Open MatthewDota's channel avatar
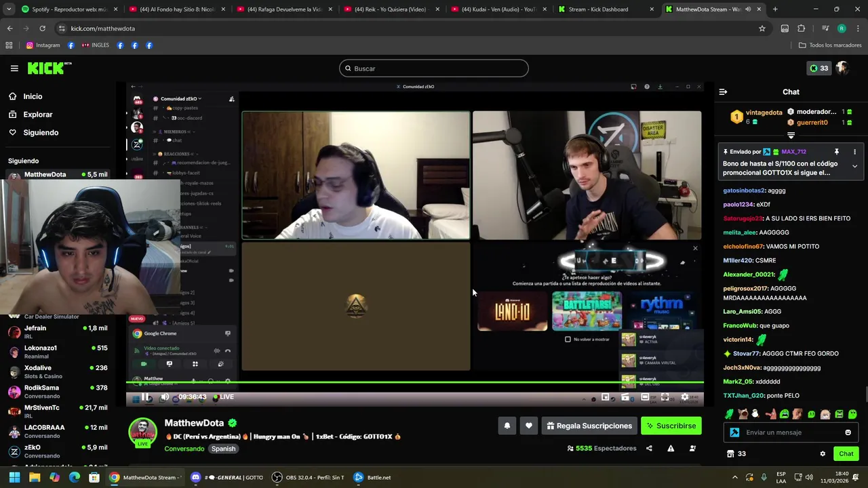This screenshot has height=488, width=868. point(142,432)
